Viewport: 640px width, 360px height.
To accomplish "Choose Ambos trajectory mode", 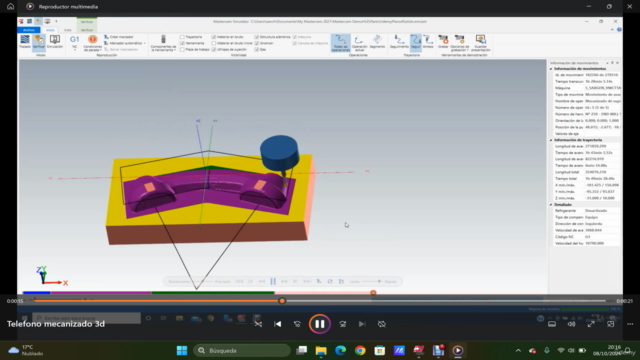I will pos(428,42).
